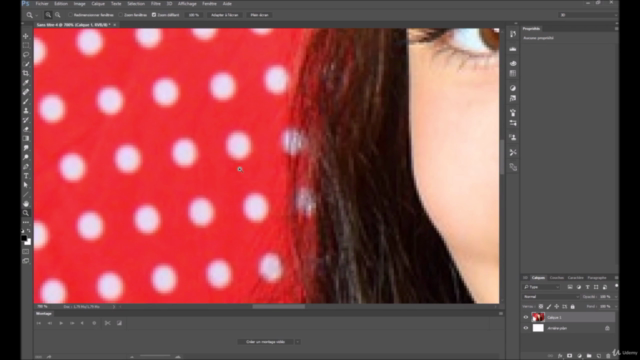The height and width of the screenshot is (360, 640).
Task: Uncheck Zoom défilant checkbox
Action: click(x=154, y=15)
